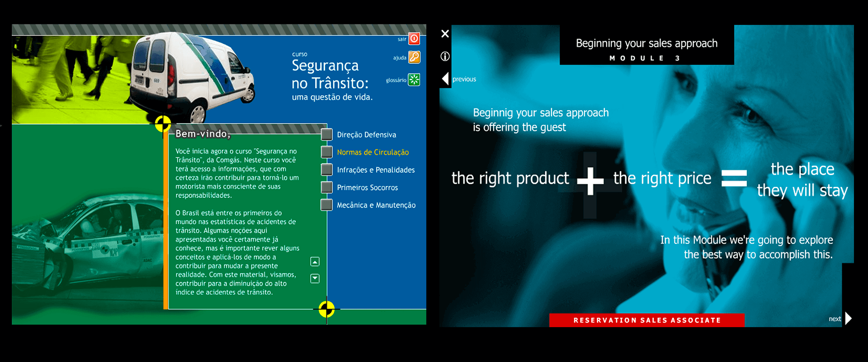Click the large white plus sign

(x=590, y=181)
